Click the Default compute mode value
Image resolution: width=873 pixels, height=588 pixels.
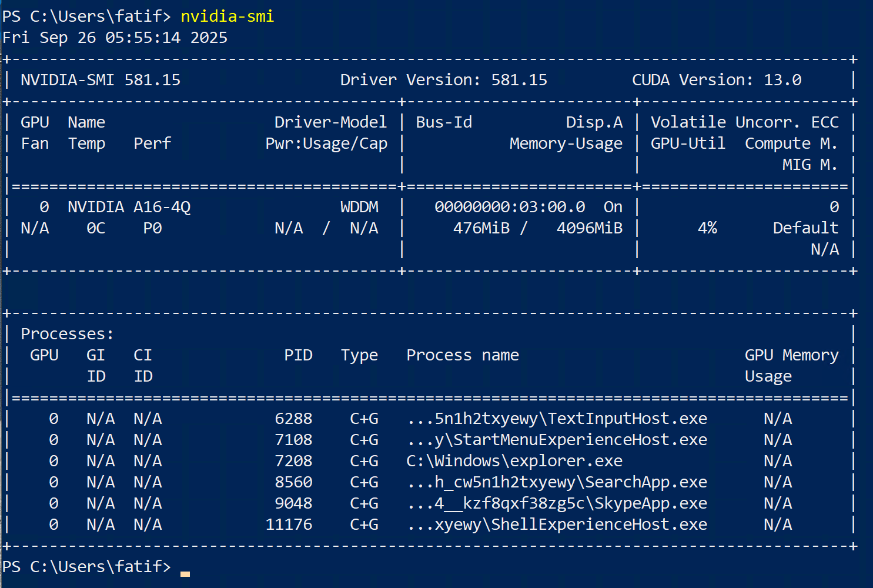click(805, 228)
